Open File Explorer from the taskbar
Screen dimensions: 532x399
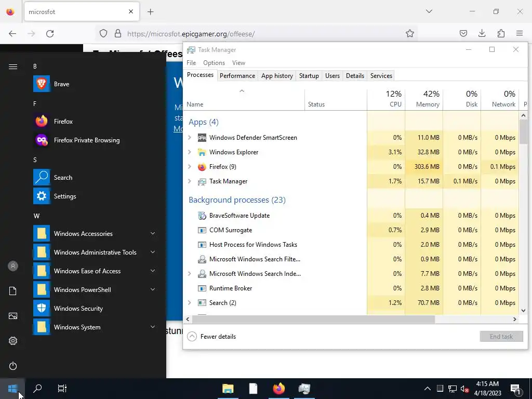tap(228, 389)
